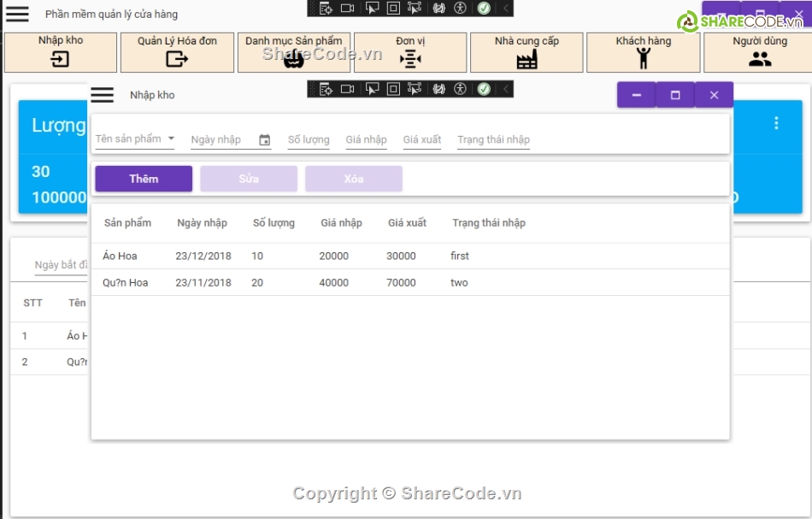
Task: Open Nhà cung cấp factory tile
Action: tap(527, 52)
